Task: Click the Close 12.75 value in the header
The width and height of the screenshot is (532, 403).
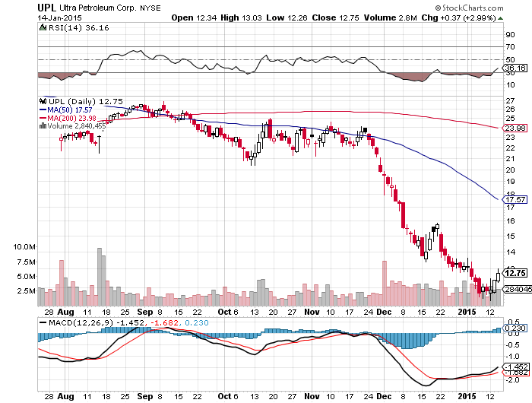Action: tap(335, 17)
